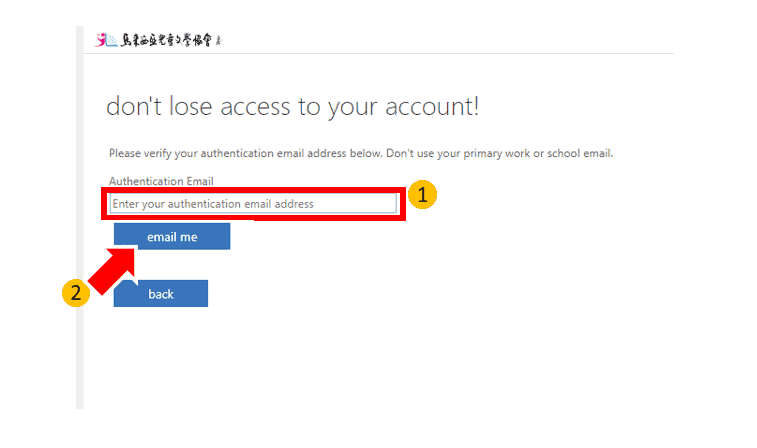
Task: Focus the authentication email address field
Action: pos(253,204)
